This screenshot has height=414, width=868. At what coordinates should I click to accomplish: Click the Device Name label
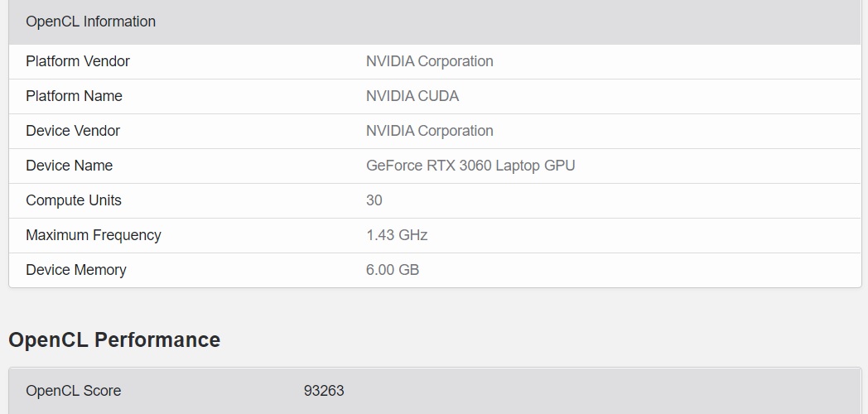[x=69, y=166]
